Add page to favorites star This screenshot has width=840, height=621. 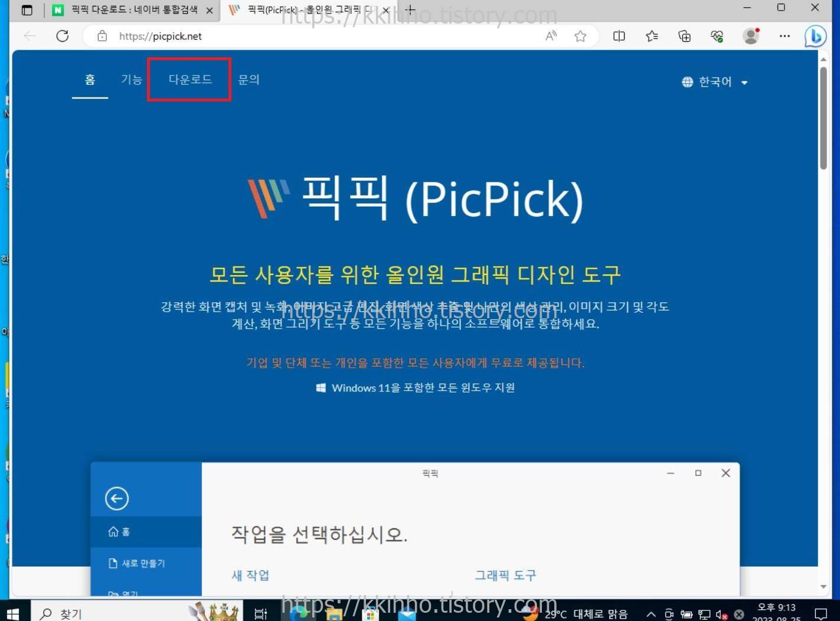[x=580, y=36]
